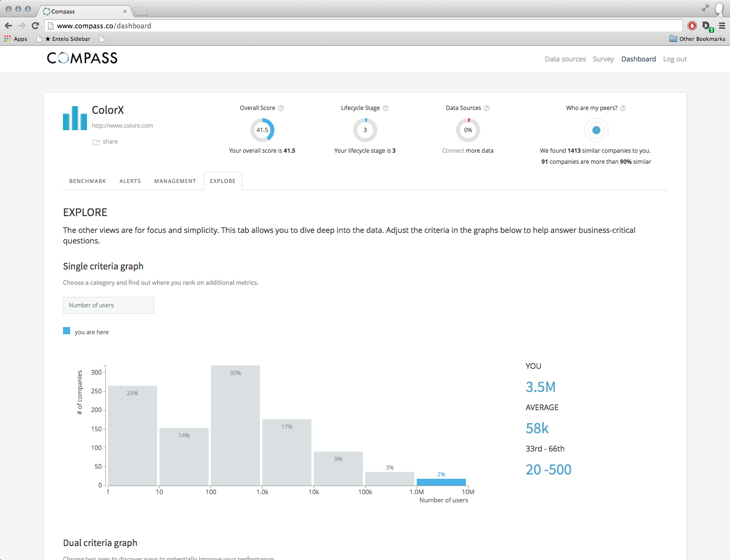730x560 pixels.
Task: Click the 'Your overall score is 41.5' text
Action: tap(262, 151)
